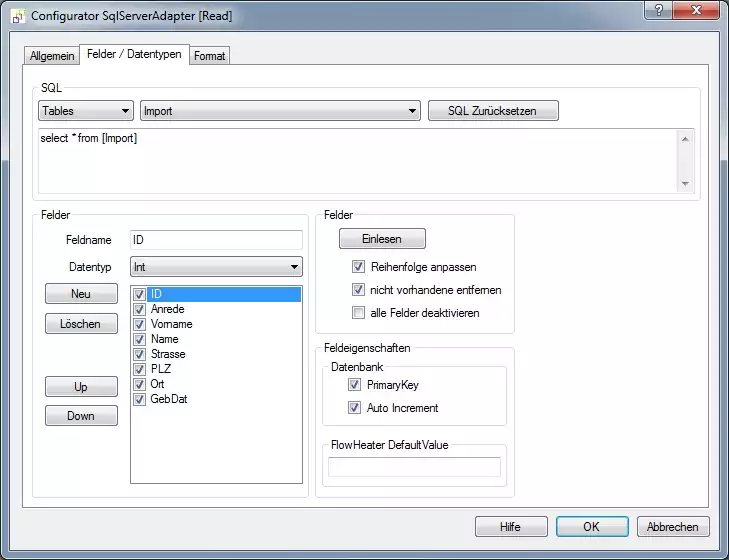Toggle nicht vorhandene entfernen checkbox

[358, 290]
